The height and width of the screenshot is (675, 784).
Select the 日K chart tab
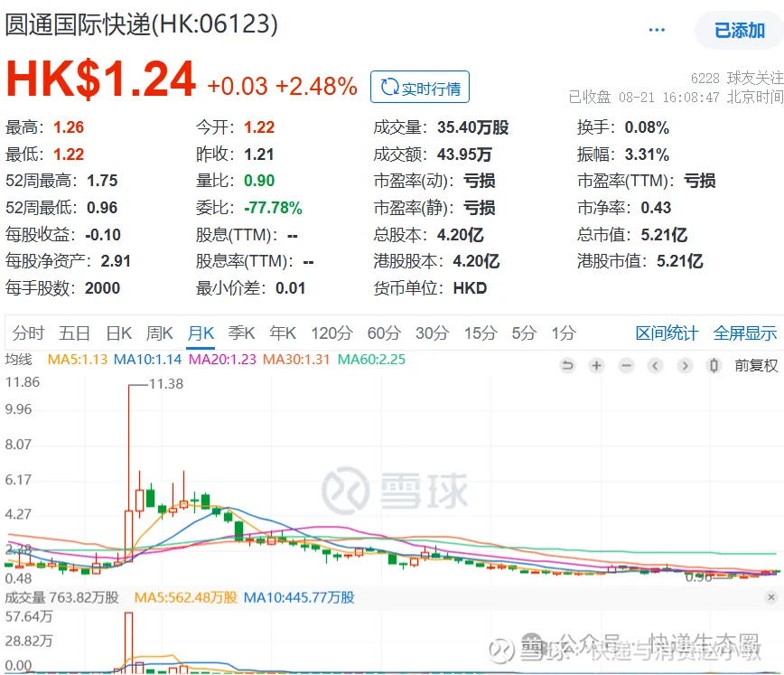(118, 333)
